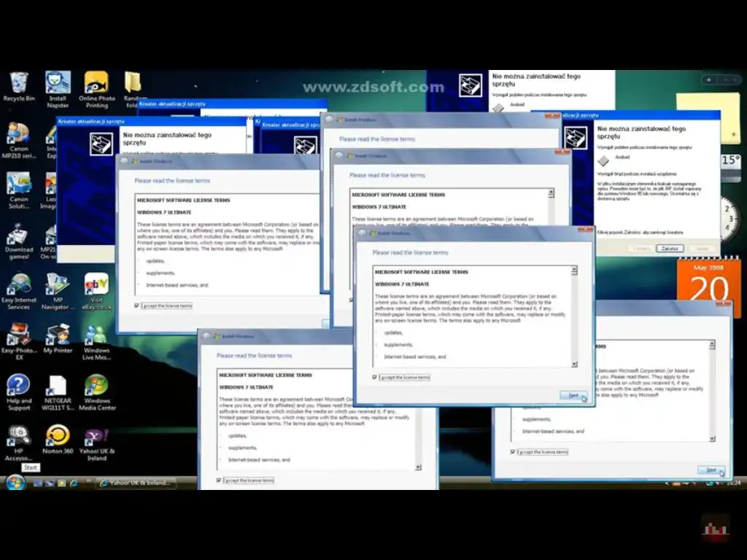Image resolution: width=747 pixels, height=560 pixels.
Task: Click scroll-down arrow in frontmost license box
Action: click(x=574, y=364)
